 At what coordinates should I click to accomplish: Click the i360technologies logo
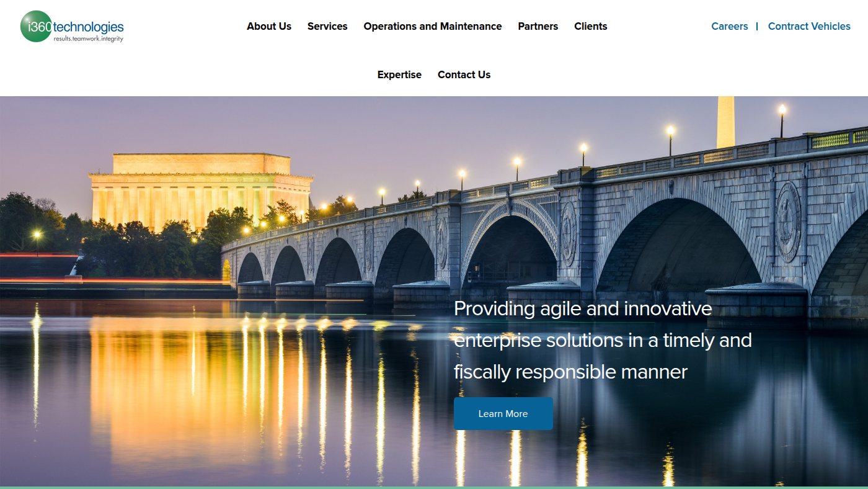pos(72,27)
